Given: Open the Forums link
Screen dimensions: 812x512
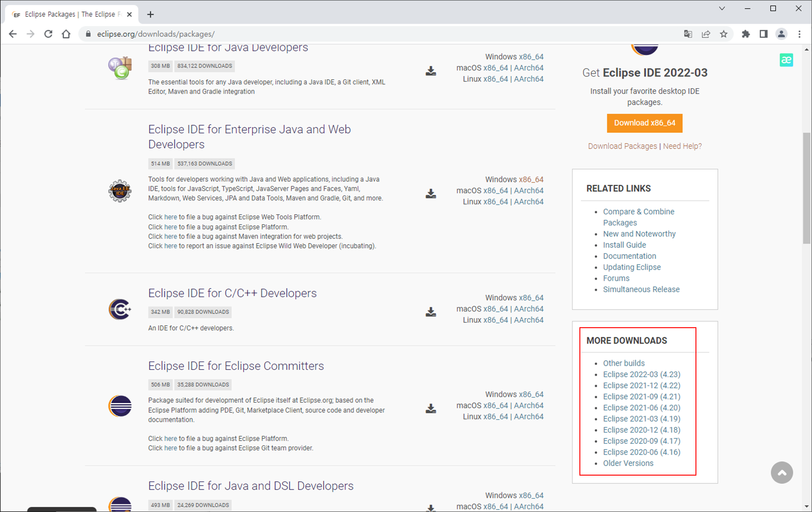Looking at the screenshot, I should 616,278.
